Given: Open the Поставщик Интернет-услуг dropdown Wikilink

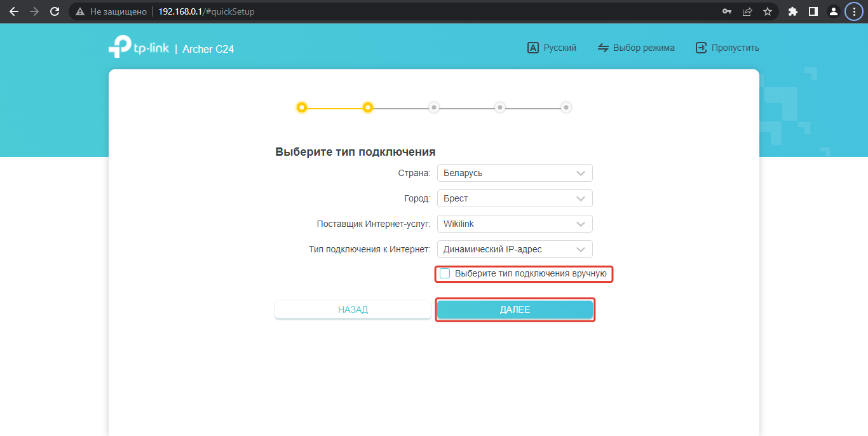Looking at the screenshot, I should pos(515,224).
